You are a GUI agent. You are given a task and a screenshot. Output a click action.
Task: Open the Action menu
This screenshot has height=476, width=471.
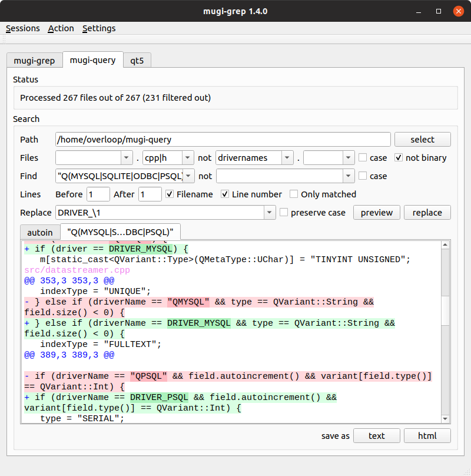pyautogui.click(x=61, y=28)
